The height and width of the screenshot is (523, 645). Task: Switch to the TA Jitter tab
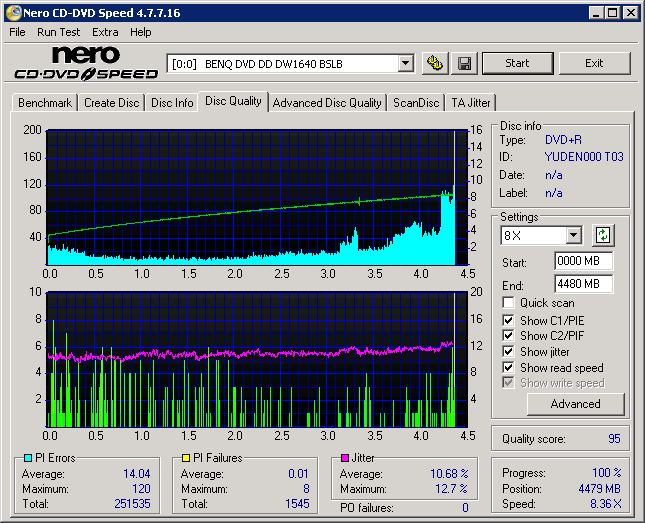[471, 102]
